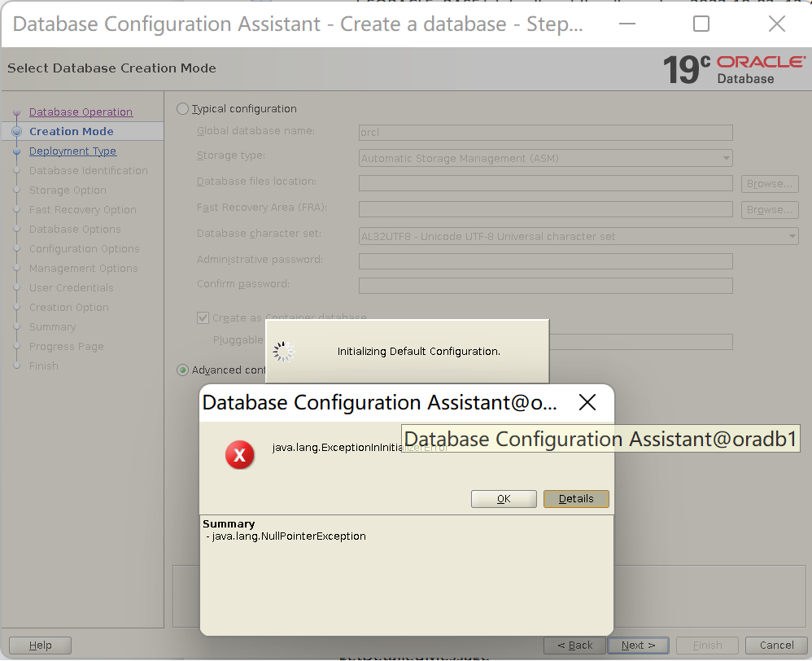Click Creation Option step
Viewport: 812px width, 661px height.
(x=69, y=307)
